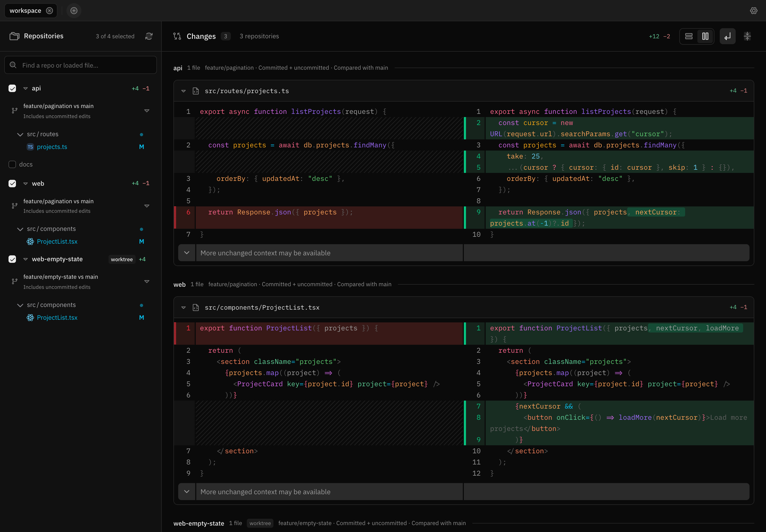Expand unchanged context in projects.ts diff
Screen dimensions: 766x532
click(x=187, y=253)
